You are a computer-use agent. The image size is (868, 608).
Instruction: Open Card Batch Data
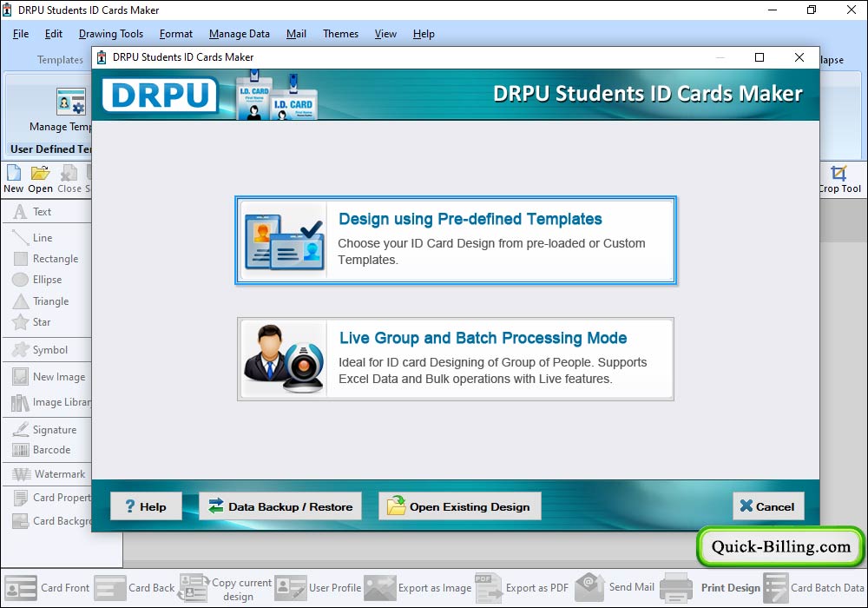pyautogui.click(x=814, y=588)
